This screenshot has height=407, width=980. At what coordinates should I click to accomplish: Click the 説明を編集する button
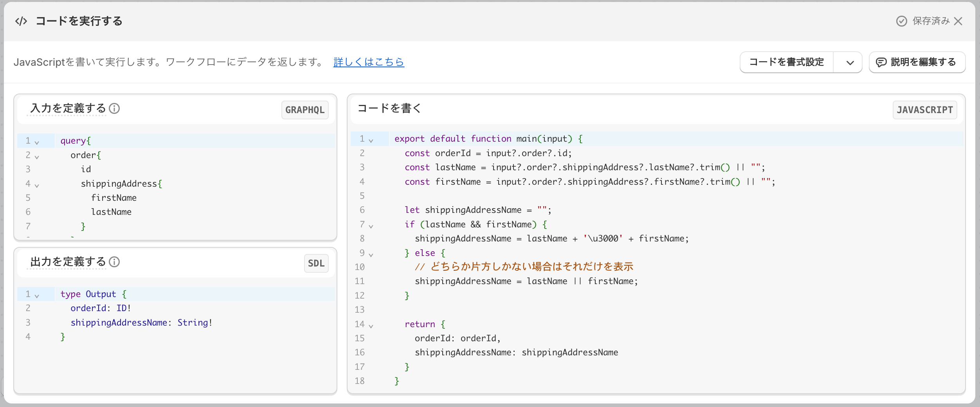pos(917,62)
